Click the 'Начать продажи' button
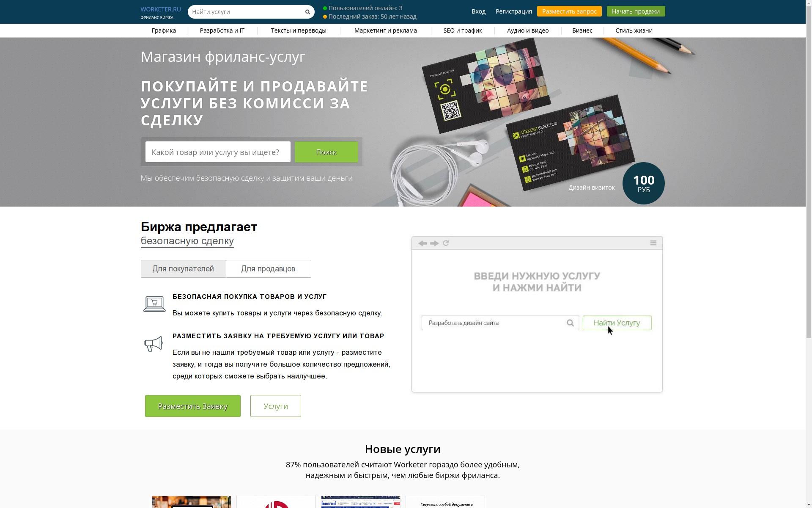 (x=636, y=11)
